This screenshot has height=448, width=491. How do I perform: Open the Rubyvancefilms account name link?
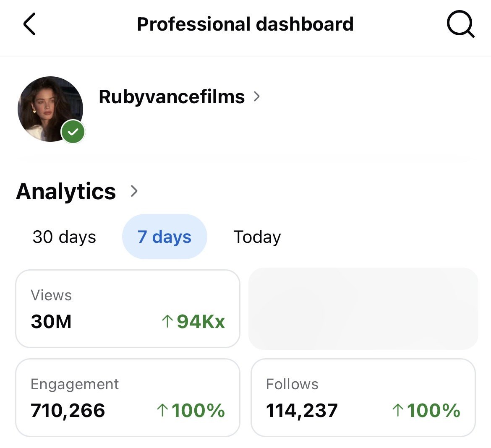click(x=172, y=96)
